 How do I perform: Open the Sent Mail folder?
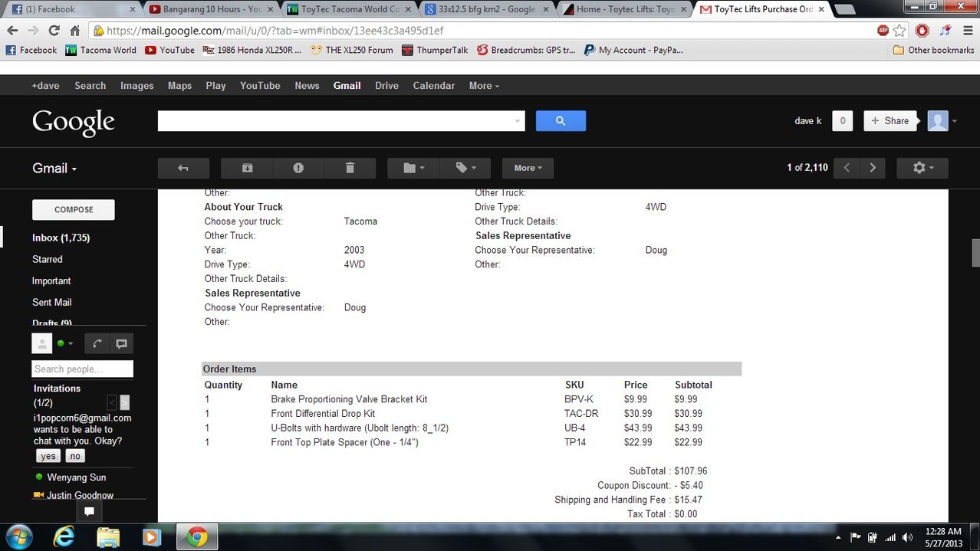coord(52,302)
